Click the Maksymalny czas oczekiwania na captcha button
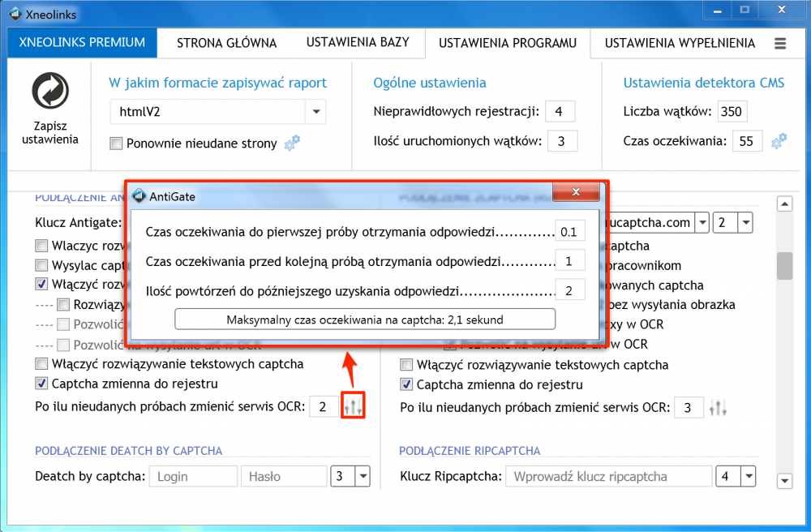811x532 pixels. pos(365,320)
